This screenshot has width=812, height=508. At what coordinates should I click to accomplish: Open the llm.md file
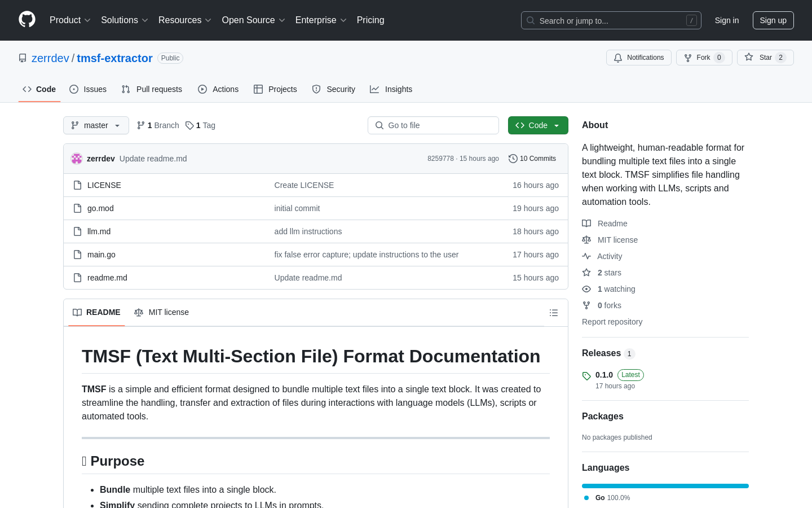(99, 231)
